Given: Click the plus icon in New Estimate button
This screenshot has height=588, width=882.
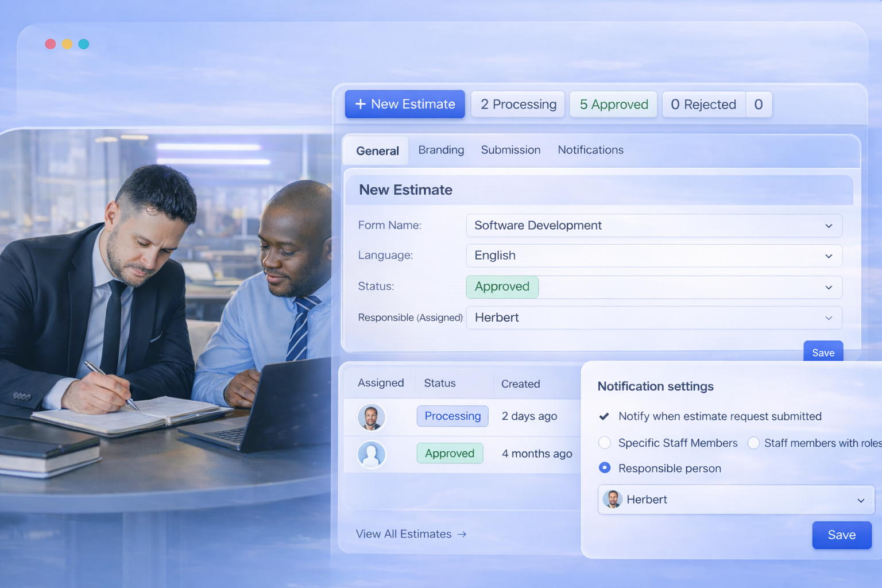Looking at the screenshot, I should (361, 104).
